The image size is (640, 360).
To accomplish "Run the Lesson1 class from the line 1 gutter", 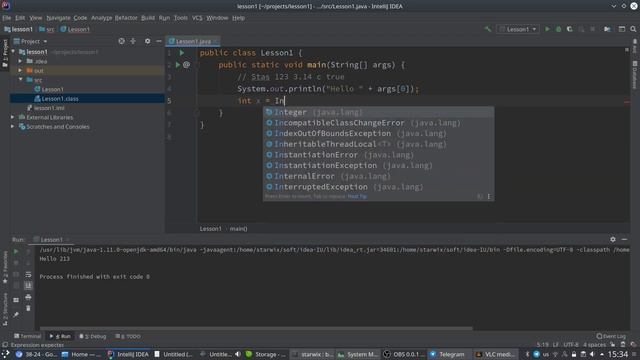I will tap(182, 53).
